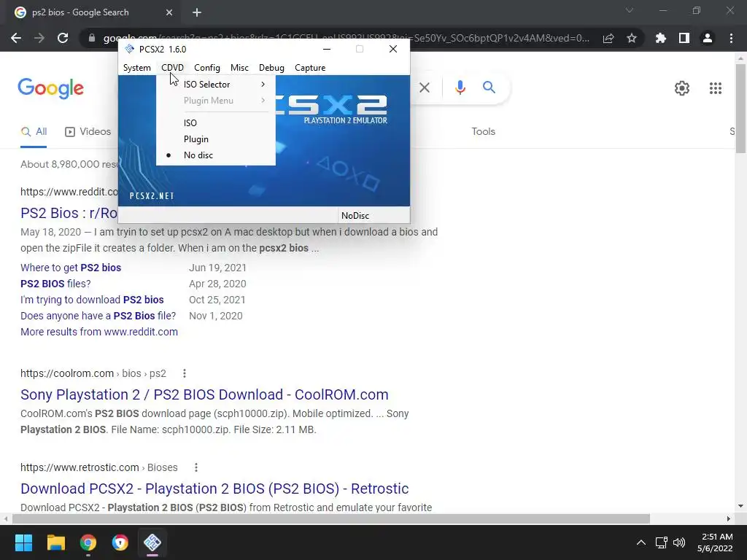This screenshot has height=560, width=747.
Task: Switch to the Videos results tab
Action: [88, 132]
